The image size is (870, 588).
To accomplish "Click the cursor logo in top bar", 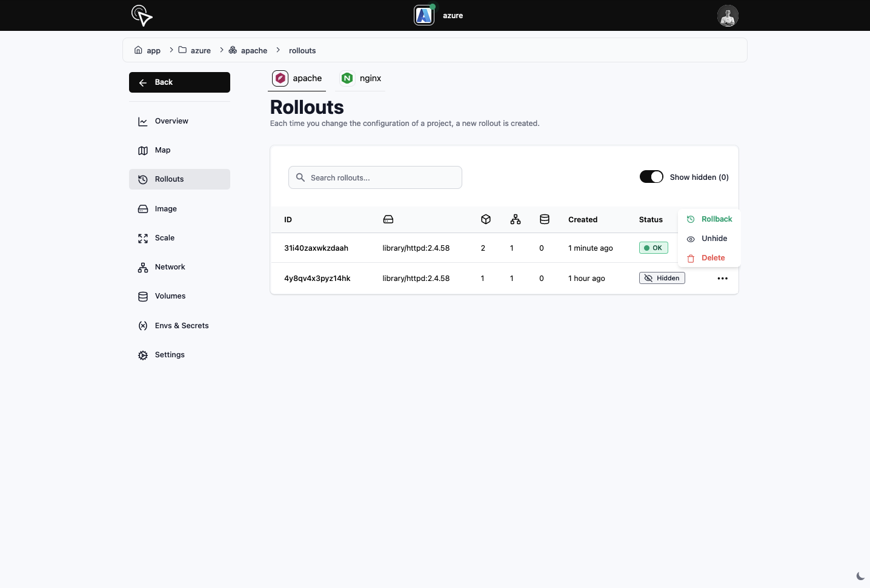I will (x=142, y=16).
